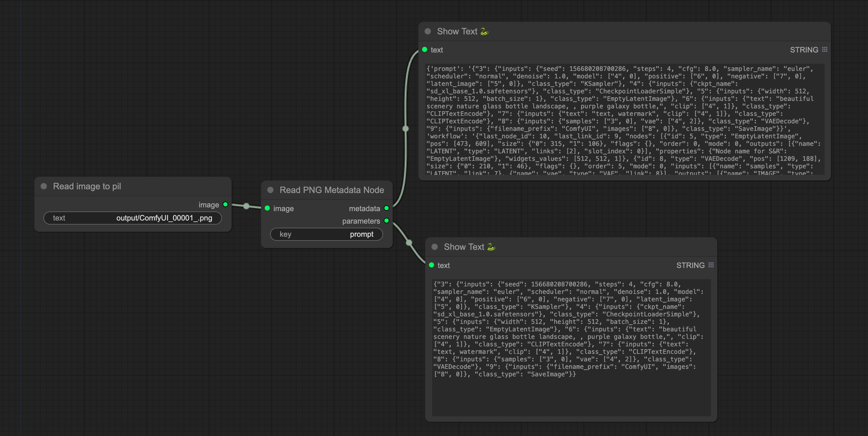Click the image output port on Read image node

click(x=225, y=205)
